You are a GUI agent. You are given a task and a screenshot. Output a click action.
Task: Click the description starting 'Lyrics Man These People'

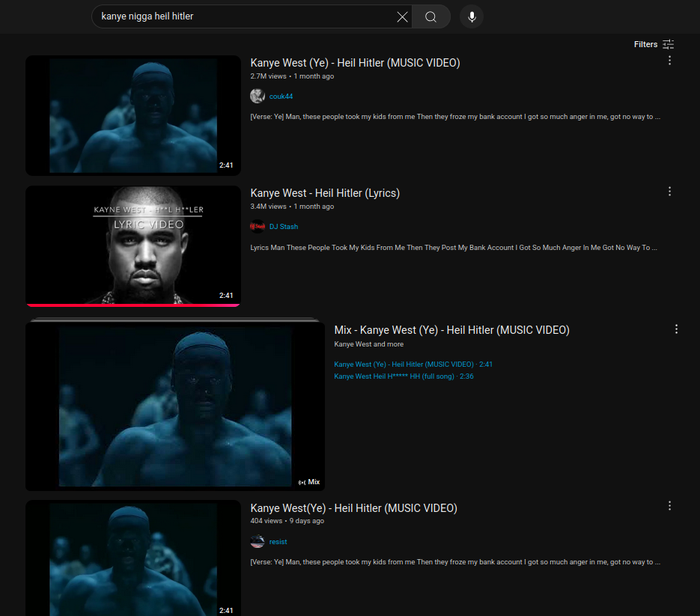454,248
